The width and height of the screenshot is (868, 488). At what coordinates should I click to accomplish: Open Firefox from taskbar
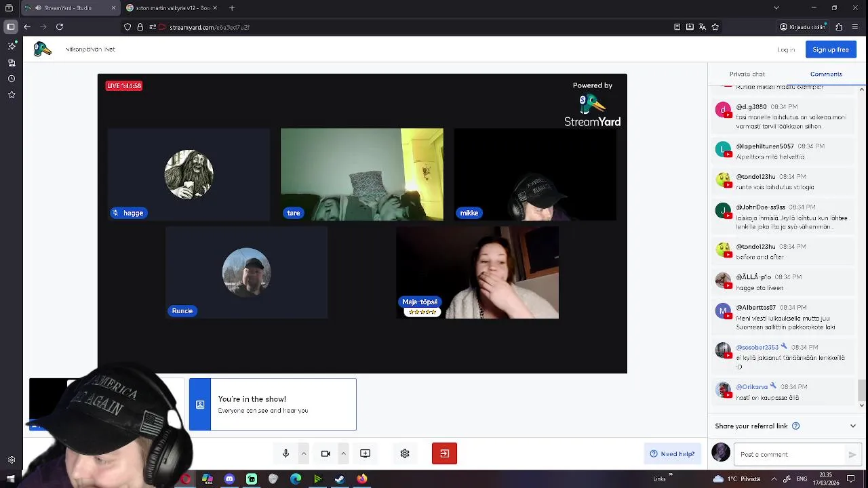pos(362,479)
